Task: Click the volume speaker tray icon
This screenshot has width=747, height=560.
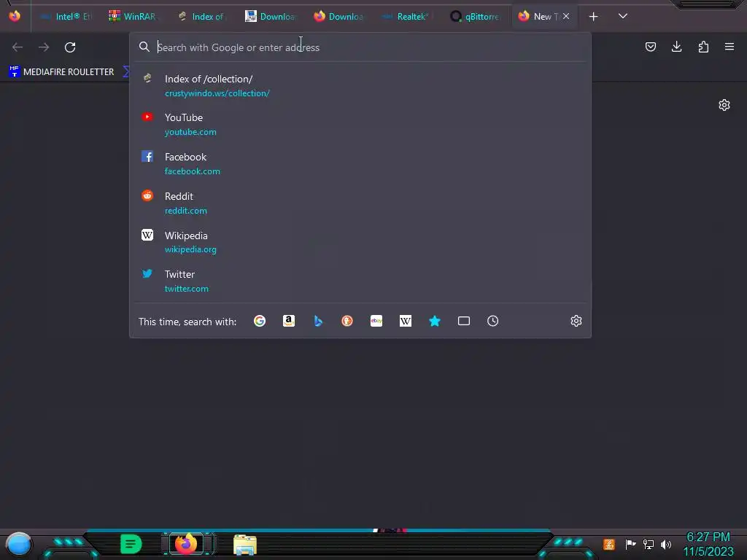Action: coord(666,544)
